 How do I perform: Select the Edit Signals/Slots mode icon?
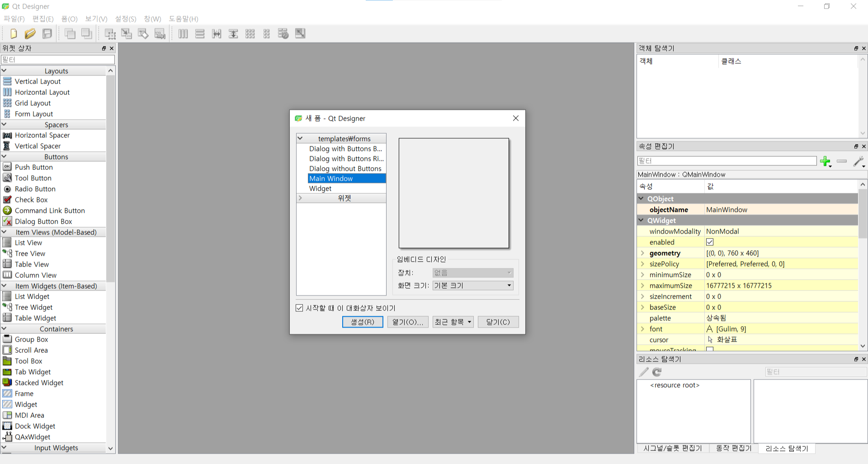127,33
